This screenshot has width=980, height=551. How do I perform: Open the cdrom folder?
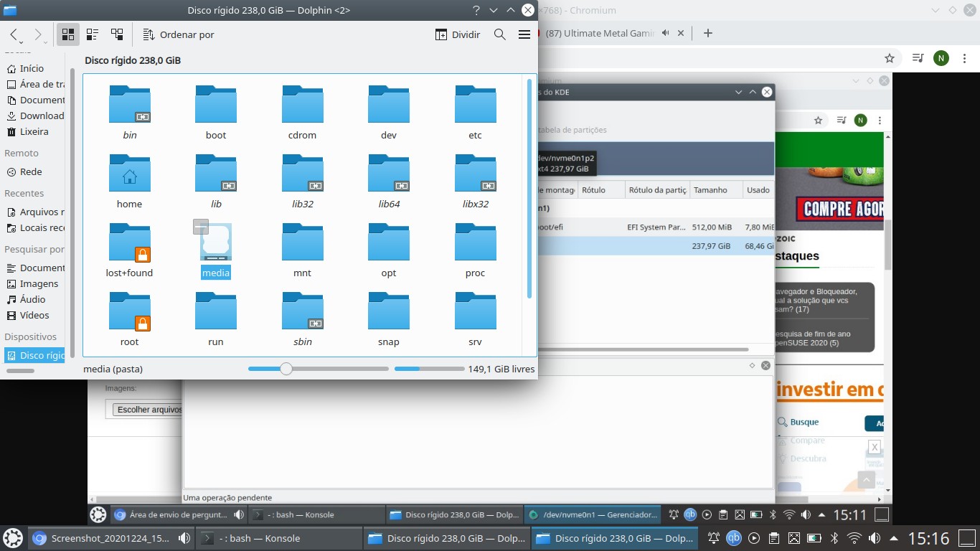tap(302, 113)
